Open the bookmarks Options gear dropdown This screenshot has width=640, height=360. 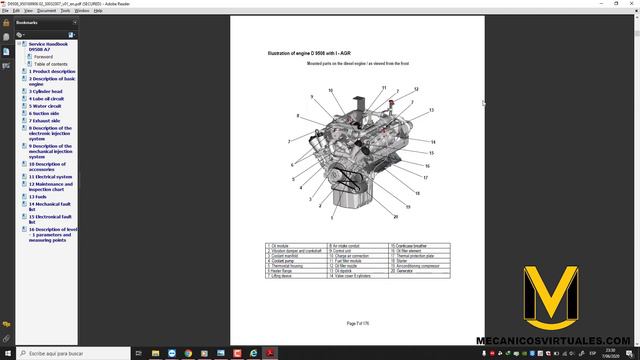click(x=20, y=35)
